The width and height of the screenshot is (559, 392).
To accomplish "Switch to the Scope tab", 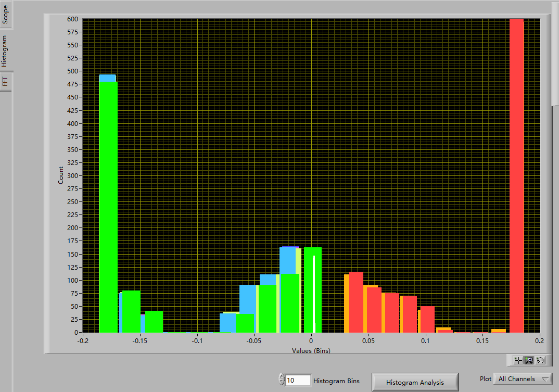I will pos(5,15).
